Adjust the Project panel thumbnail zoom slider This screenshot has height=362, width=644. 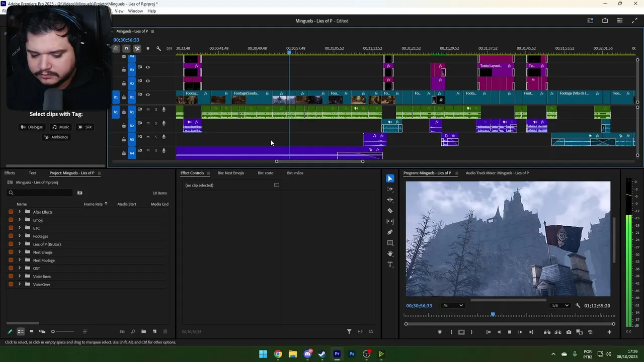tap(62, 332)
